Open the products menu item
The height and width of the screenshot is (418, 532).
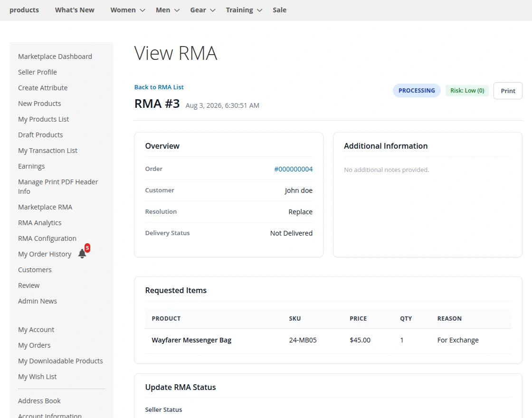coord(24,10)
